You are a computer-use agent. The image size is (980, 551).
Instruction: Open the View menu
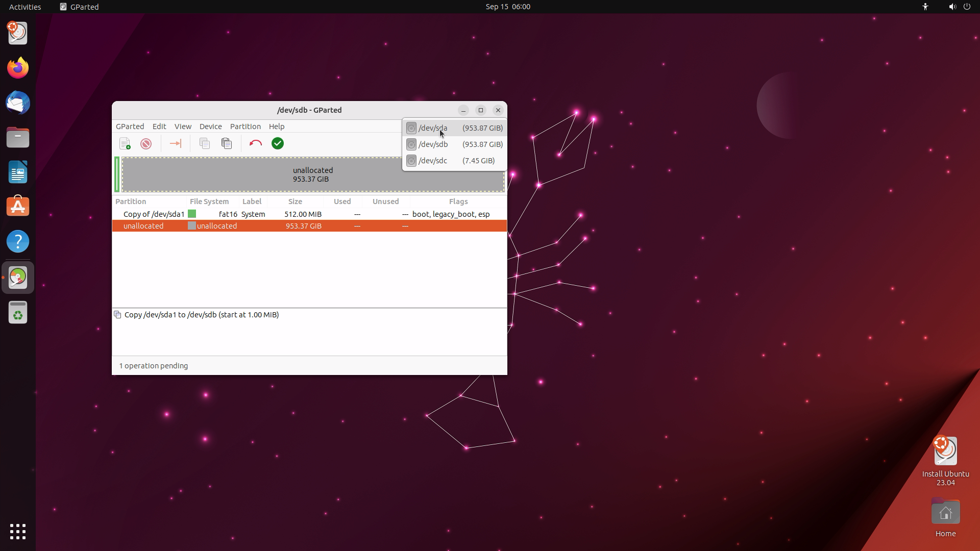coord(183,127)
